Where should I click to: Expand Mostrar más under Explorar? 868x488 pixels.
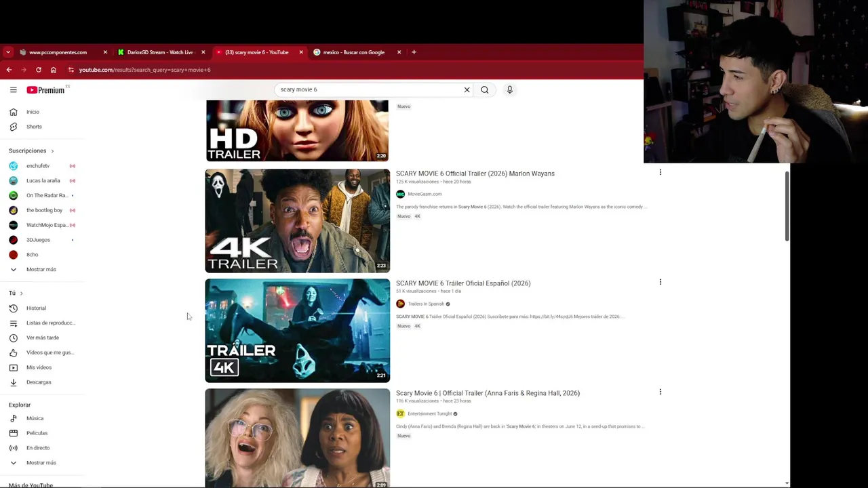pyautogui.click(x=42, y=463)
